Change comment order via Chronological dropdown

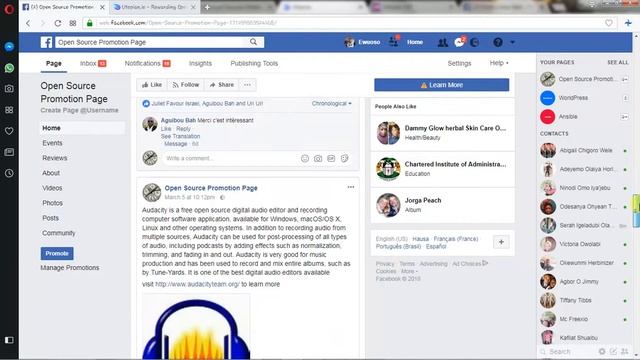[331, 104]
